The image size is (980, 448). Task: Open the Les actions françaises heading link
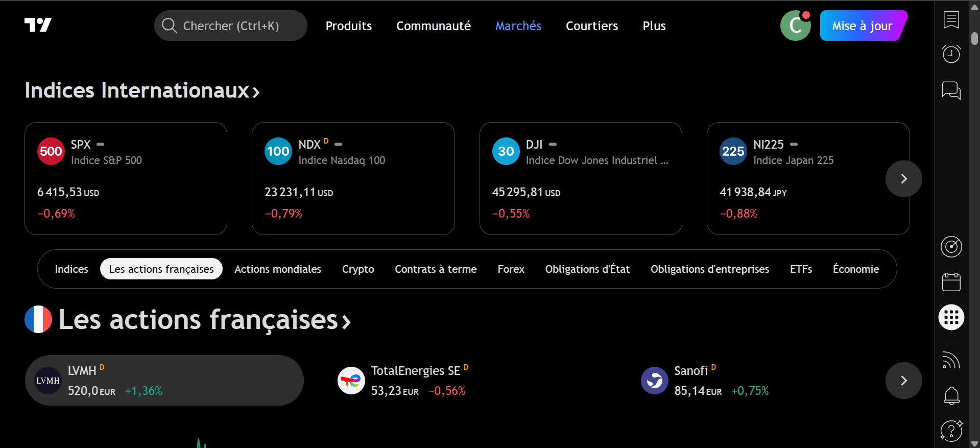click(204, 320)
